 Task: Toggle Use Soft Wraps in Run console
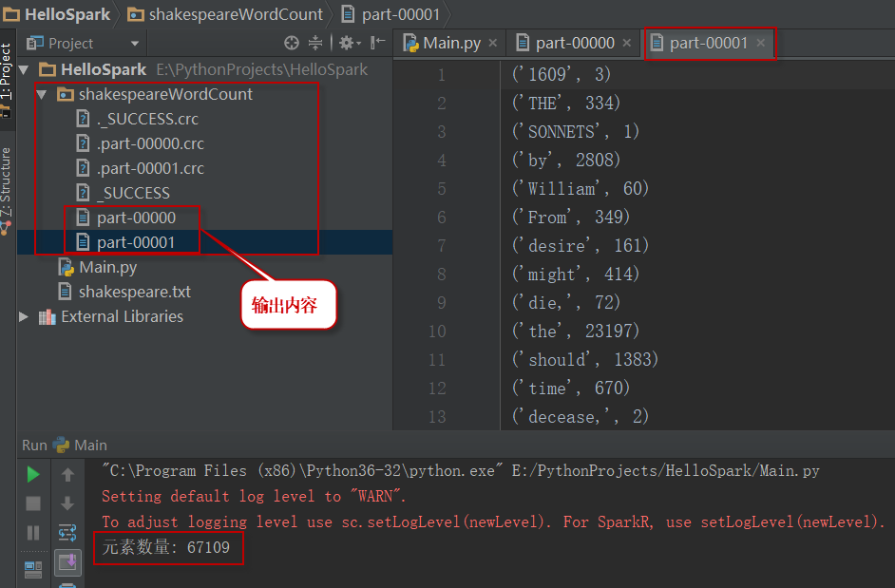[67, 533]
